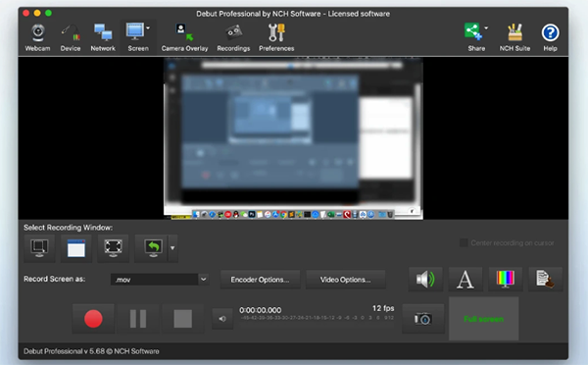This screenshot has width=588, height=365.
Task: Open the watermark stamp icon
Action: tap(545, 280)
